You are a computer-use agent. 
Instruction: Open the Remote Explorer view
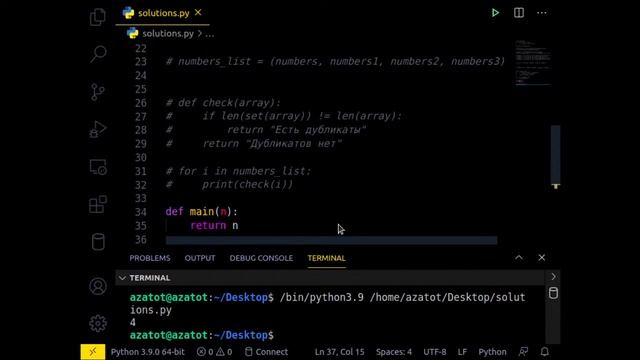click(98, 167)
